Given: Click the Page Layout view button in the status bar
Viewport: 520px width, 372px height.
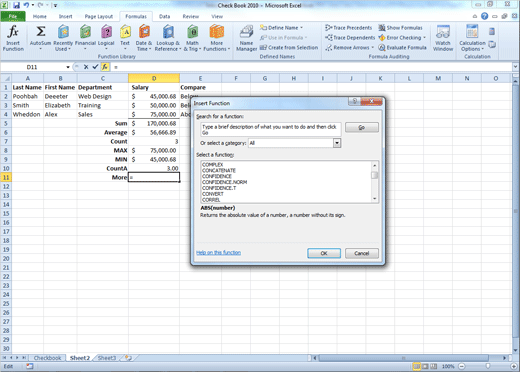Looking at the screenshot, I should (x=425, y=366).
